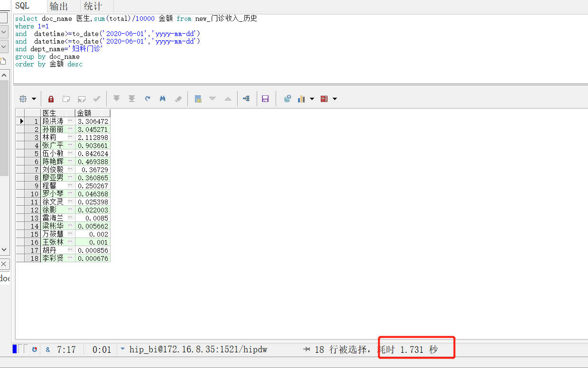Open connection dropdown before hip_bi in status bar

coord(122,349)
